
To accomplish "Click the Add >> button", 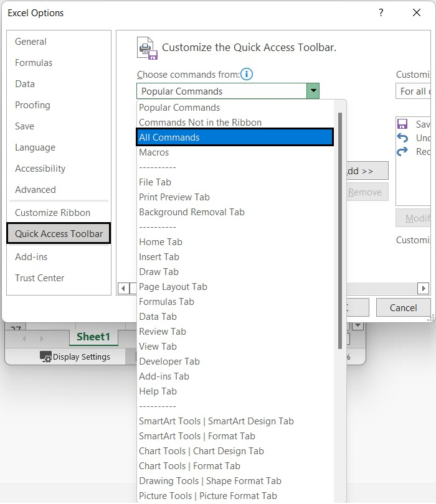I will [367, 170].
